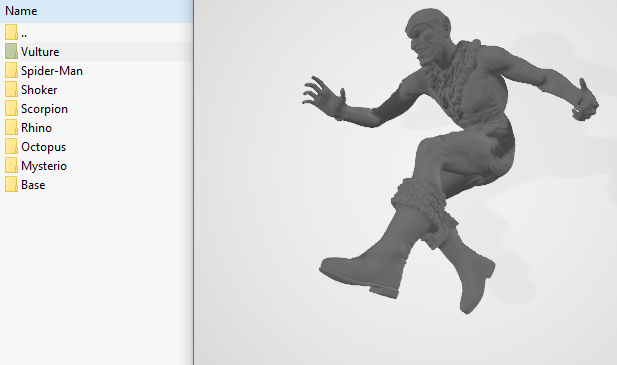Click the 'Vulture' folder name
The width and height of the screenshot is (617, 365).
click(40, 52)
